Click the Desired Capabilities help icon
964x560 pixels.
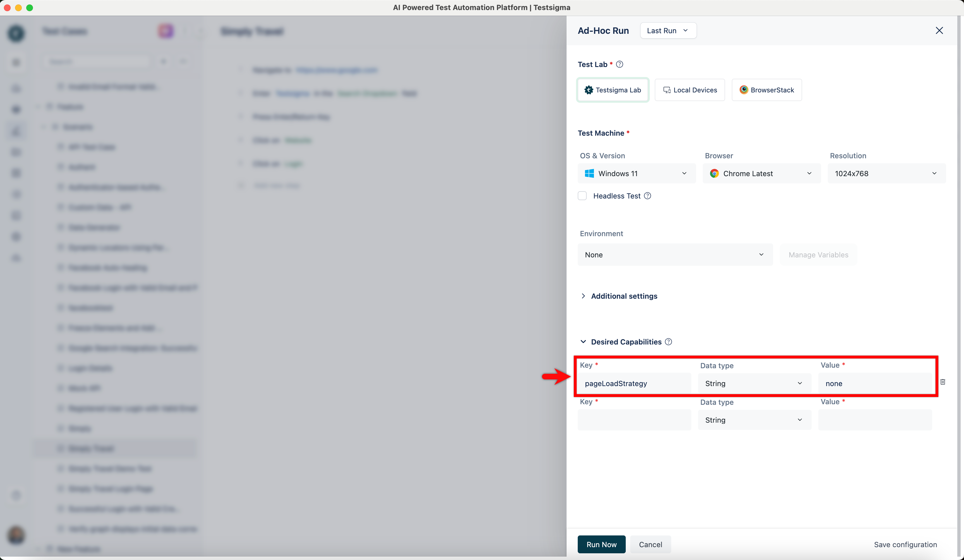click(668, 342)
